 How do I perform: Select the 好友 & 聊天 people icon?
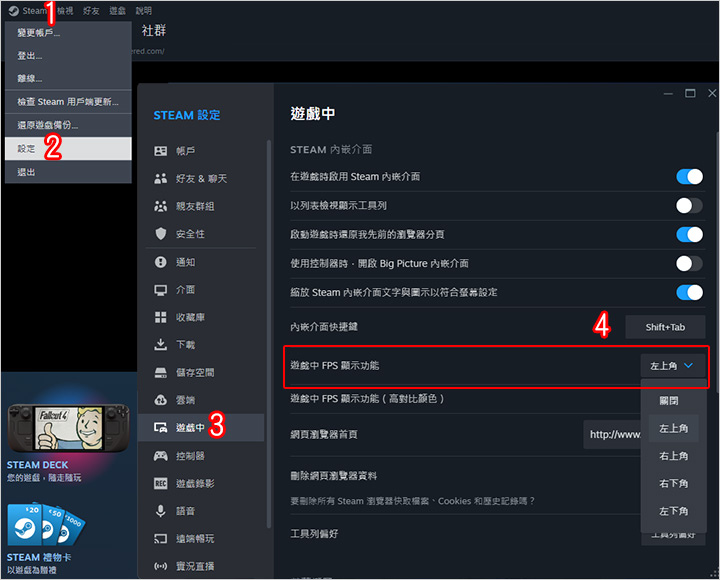pos(161,179)
